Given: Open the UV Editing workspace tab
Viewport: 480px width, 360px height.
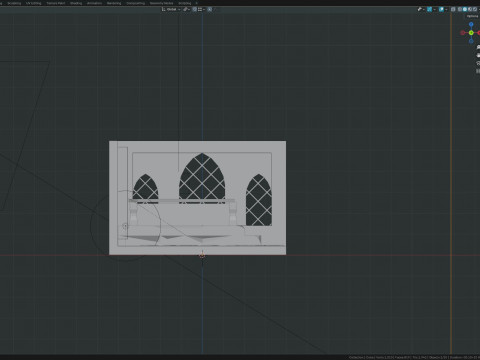Looking at the screenshot, I should [34, 3].
